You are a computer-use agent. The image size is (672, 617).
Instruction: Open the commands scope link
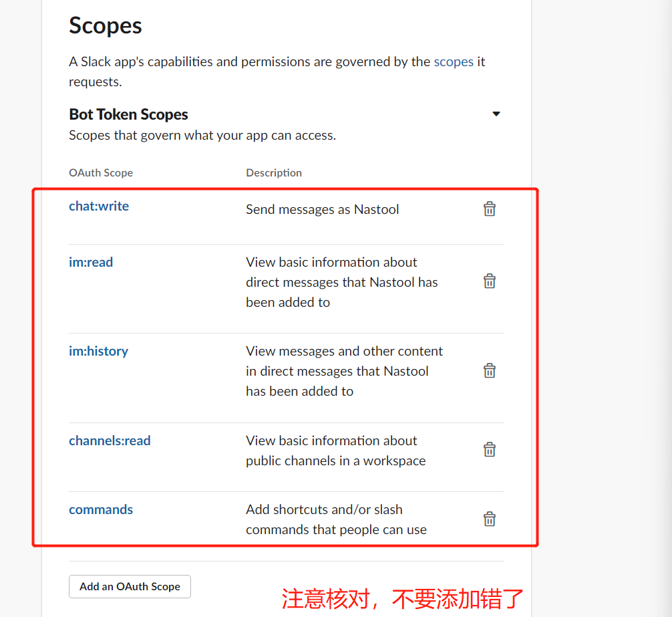pos(101,509)
